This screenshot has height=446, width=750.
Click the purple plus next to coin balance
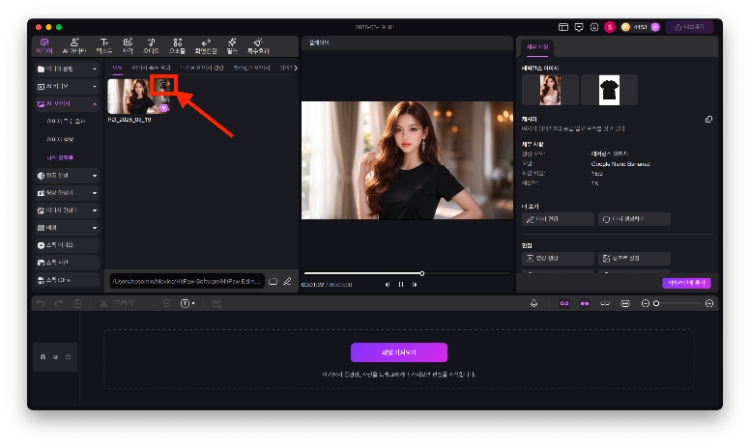pos(654,27)
